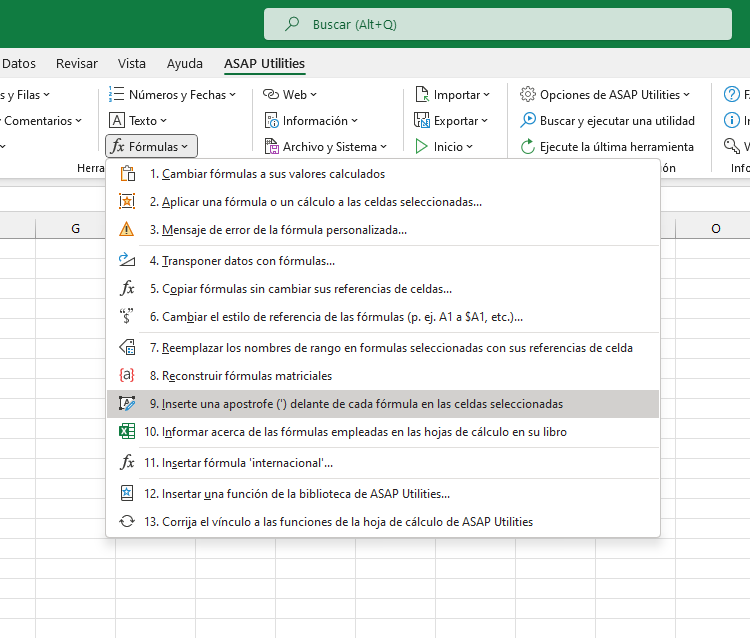Click the fx icon beside Copiar fórmulas
Screen dimensions: 750x638
point(127,288)
